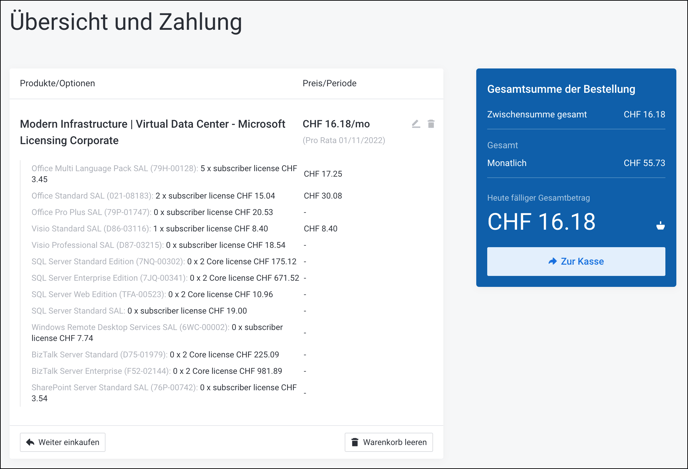
Task: Click the Heute fälliger Gesamtbetrag label
Action: point(538,198)
